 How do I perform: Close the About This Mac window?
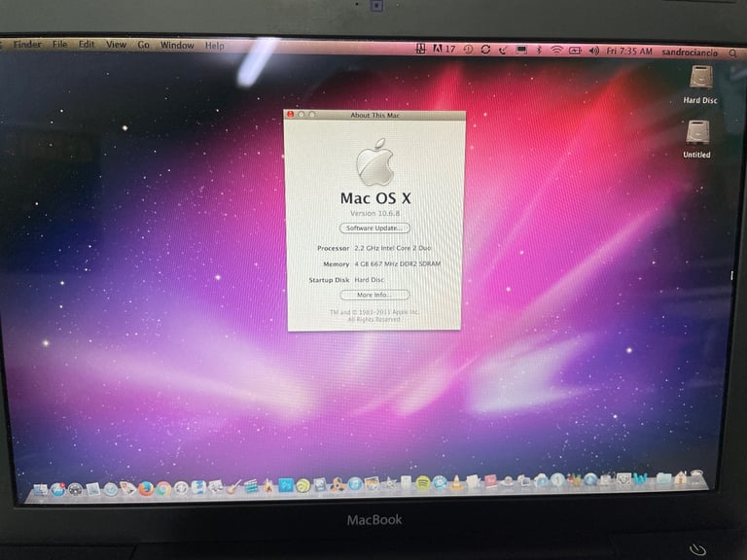point(290,115)
